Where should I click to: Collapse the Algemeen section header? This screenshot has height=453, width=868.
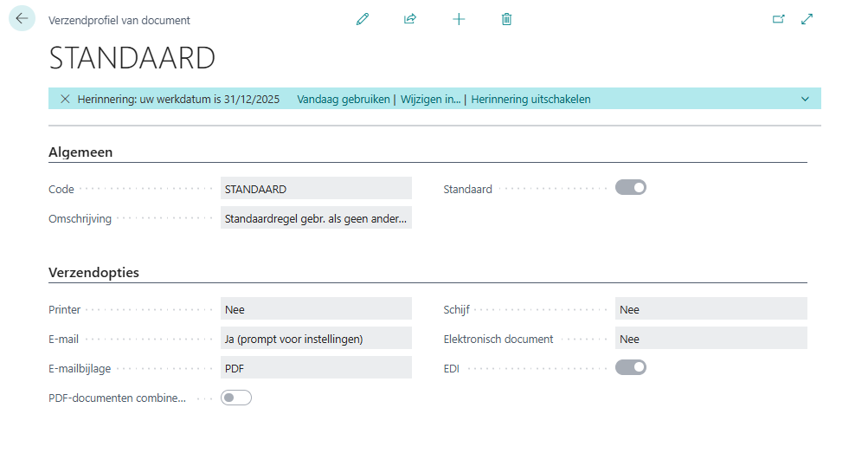(x=80, y=152)
